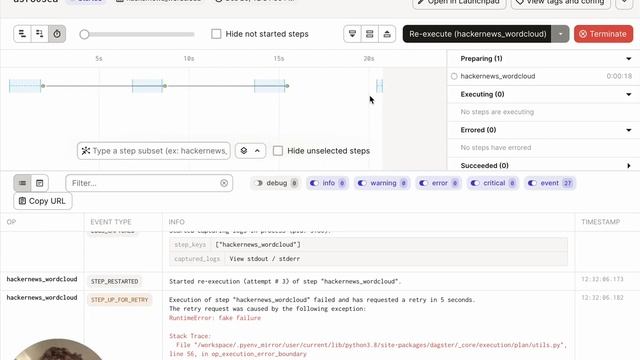Click the OP column header
The image size is (640, 360).
[11, 222]
